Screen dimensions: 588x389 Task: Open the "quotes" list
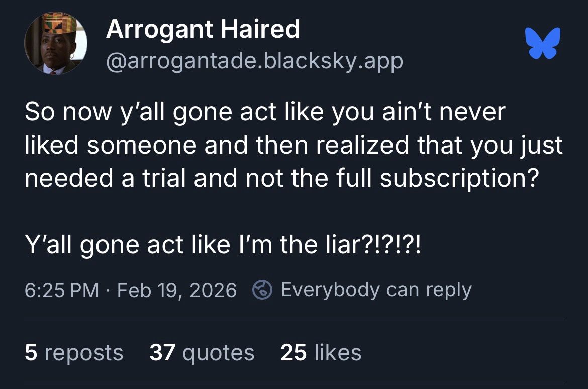(x=218, y=352)
